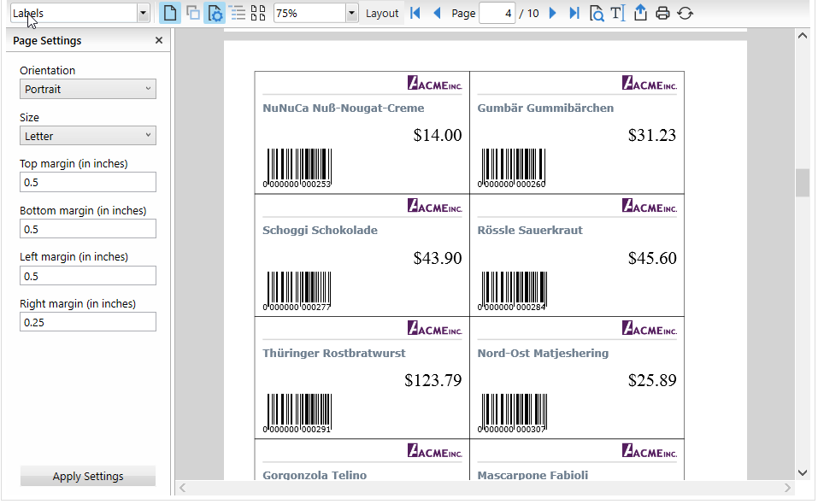Click the barcode ending in 000307

coord(512,413)
